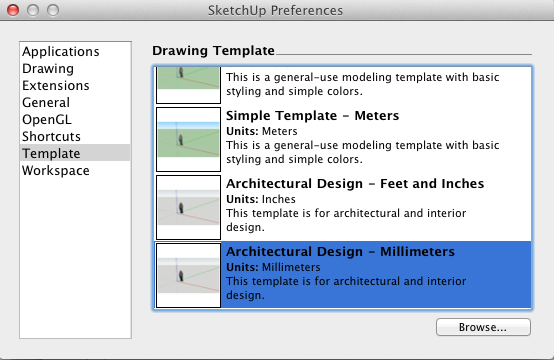The image size is (554, 360).
Task: Select Shortcuts in the sidebar
Action: pyautogui.click(x=51, y=136)
